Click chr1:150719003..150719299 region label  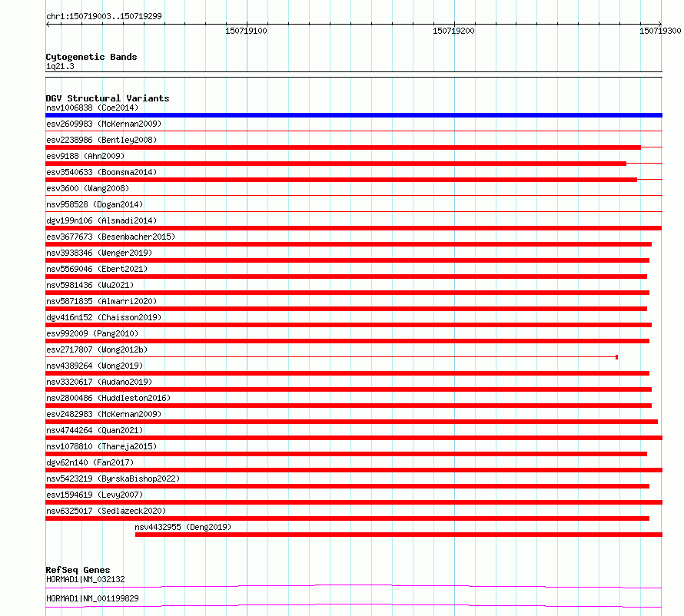point(104,16)
